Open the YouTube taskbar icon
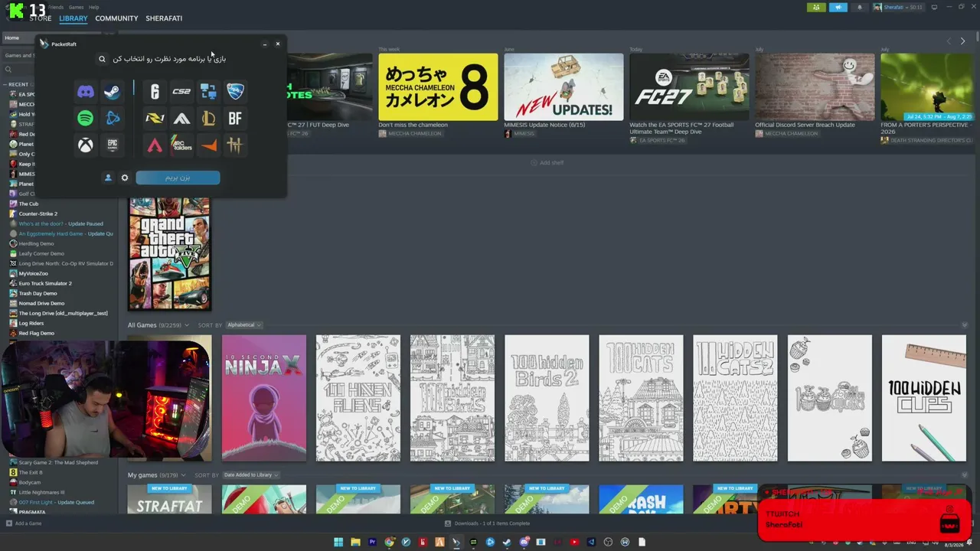This screenshot has height=551, width=980. click(x=574, y=543)
